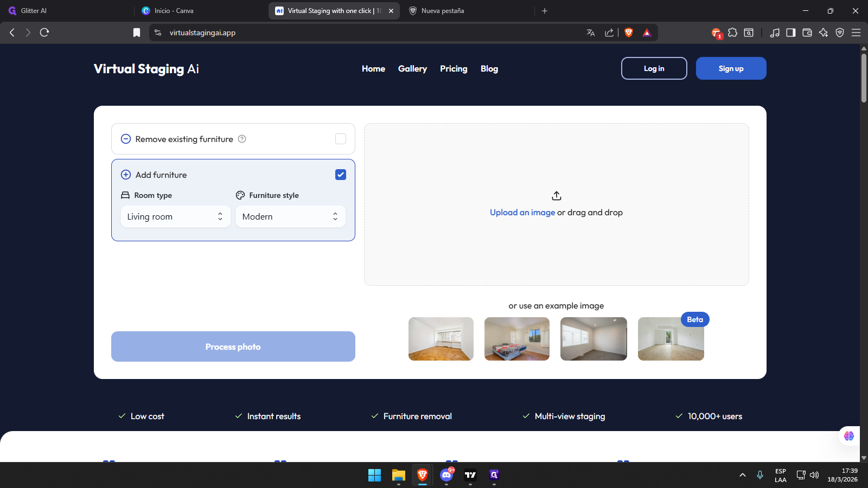Expand the Room type Living room dropdown

175,216
